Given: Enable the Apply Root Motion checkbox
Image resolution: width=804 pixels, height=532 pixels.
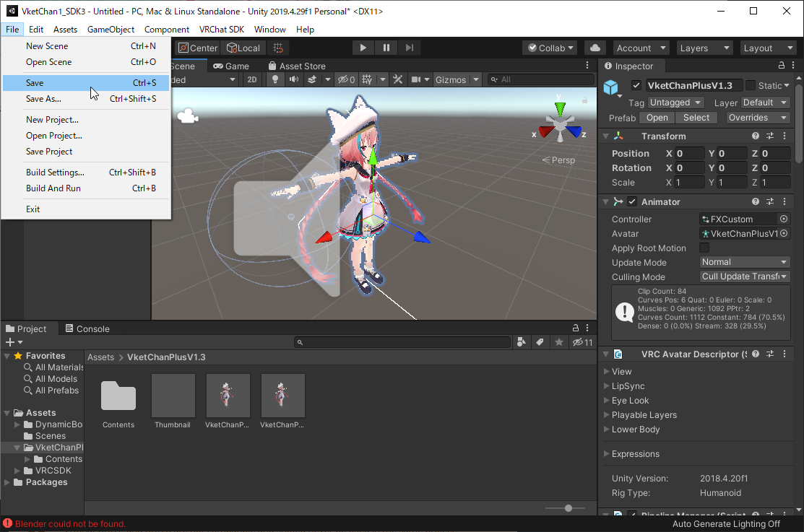Looking at the screenshot, I should point(704,248).
